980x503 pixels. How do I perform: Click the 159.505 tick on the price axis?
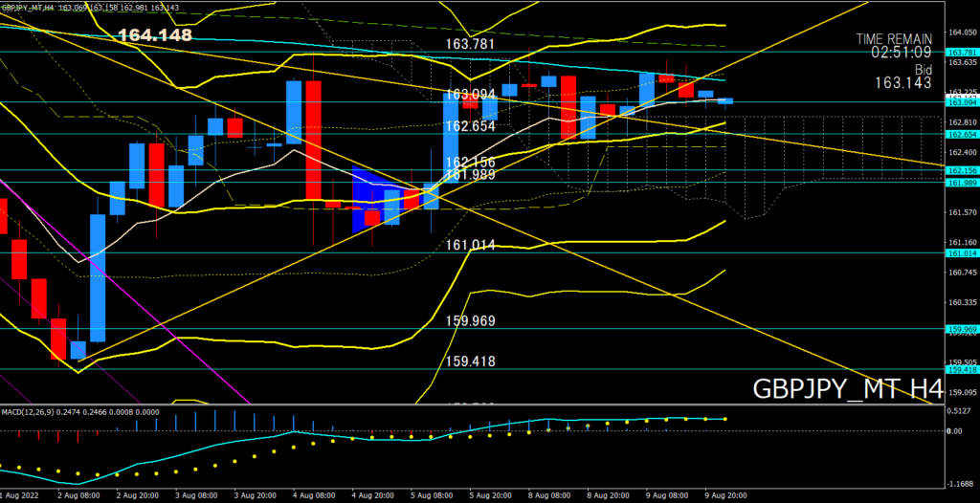point(963,362)
